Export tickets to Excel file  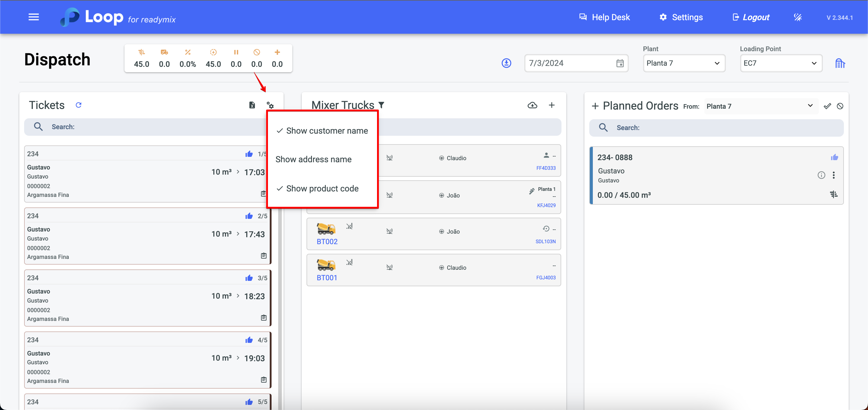[252, 105]
